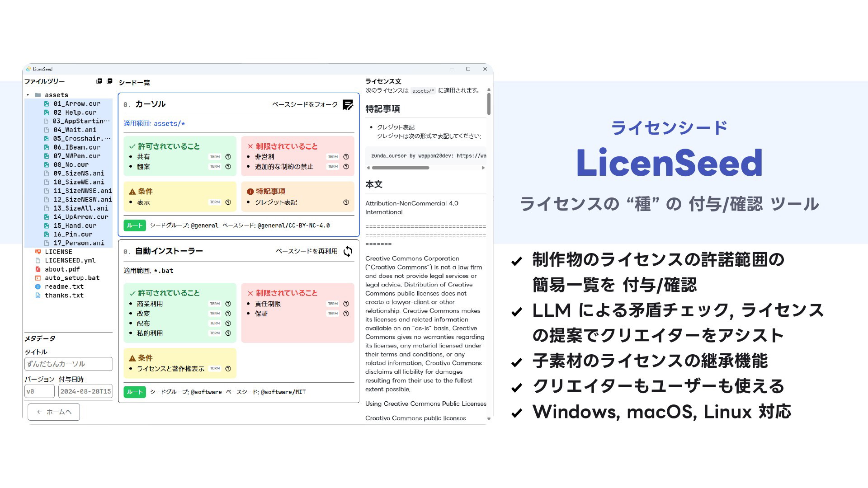Click the @general/CC-BY-NC-4.0 base seed text
The image size is (868, 488).
coord(293,225)
